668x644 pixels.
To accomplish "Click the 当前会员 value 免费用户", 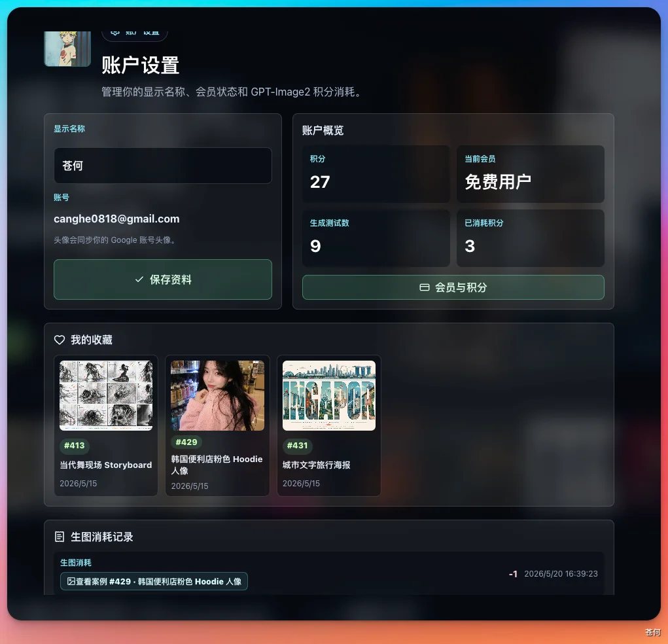I will coord(498,182).
